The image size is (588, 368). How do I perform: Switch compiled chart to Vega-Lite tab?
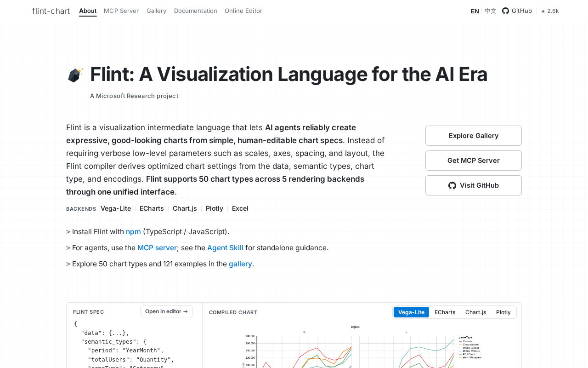click(411, 312)
